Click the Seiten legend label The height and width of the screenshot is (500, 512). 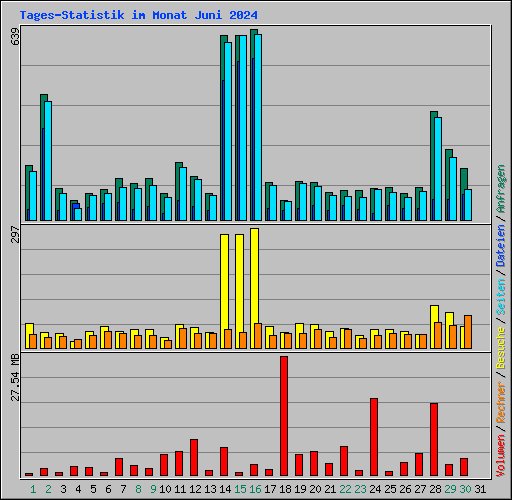501,297
